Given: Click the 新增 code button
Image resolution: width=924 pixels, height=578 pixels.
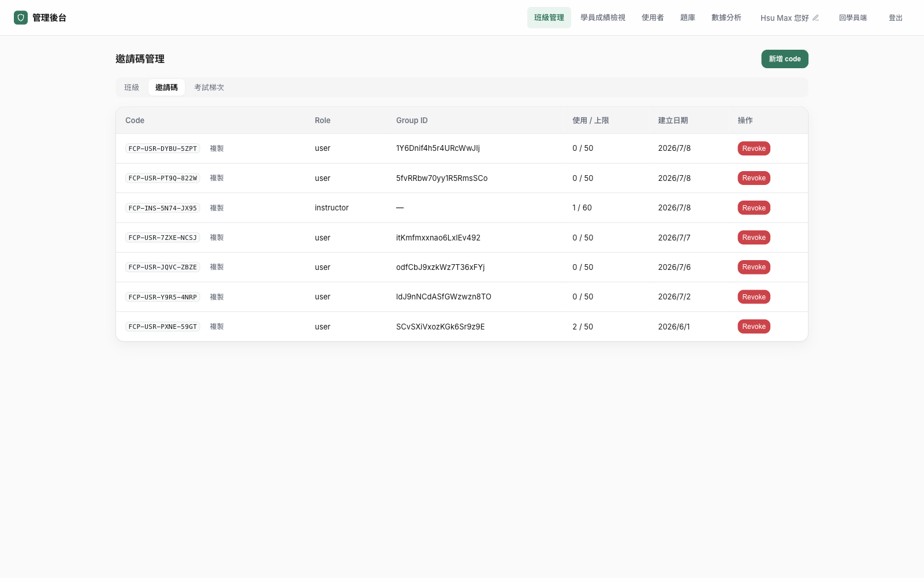Looking at the screenshot, I should click(784, 59).
